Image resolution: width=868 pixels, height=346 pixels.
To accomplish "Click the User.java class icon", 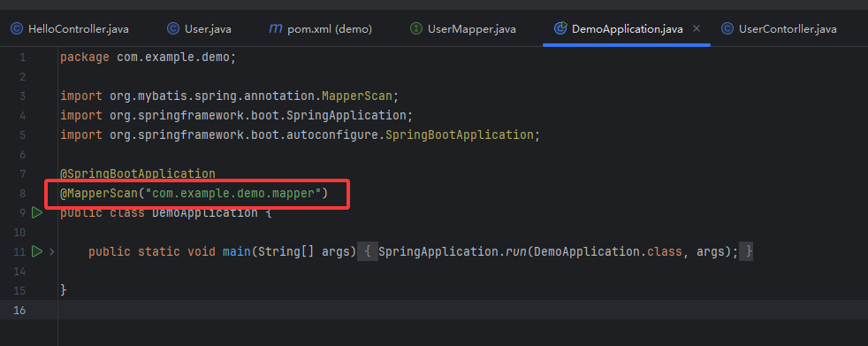I will tap(173, 29).
